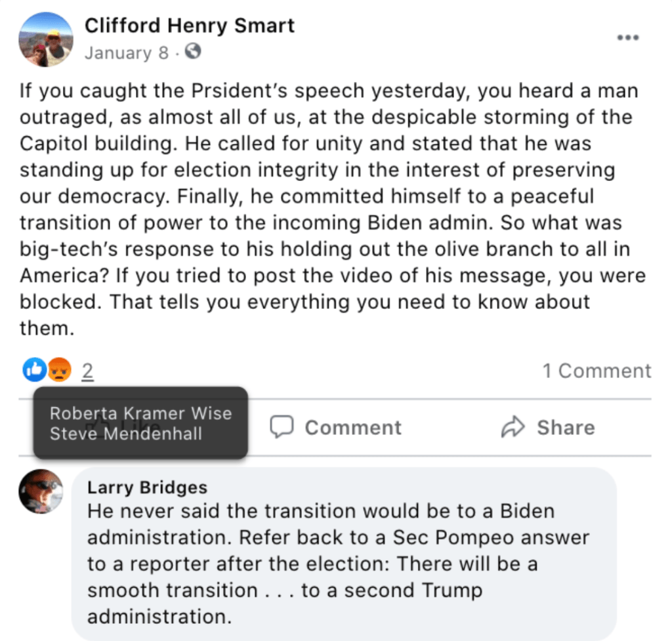Click the comment speech bubble icon
This screenshot has height=641, width=672.
(282, 427)
